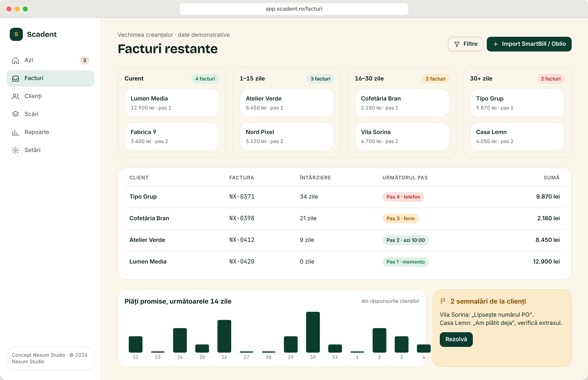Open the Filtre filter button

click(x=465, y=44)
